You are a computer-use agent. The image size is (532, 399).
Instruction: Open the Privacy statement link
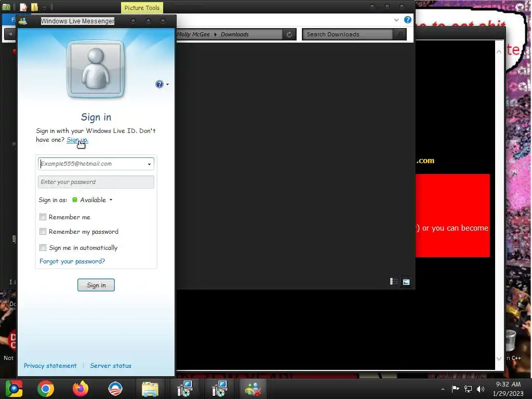(x=50, y=366)
